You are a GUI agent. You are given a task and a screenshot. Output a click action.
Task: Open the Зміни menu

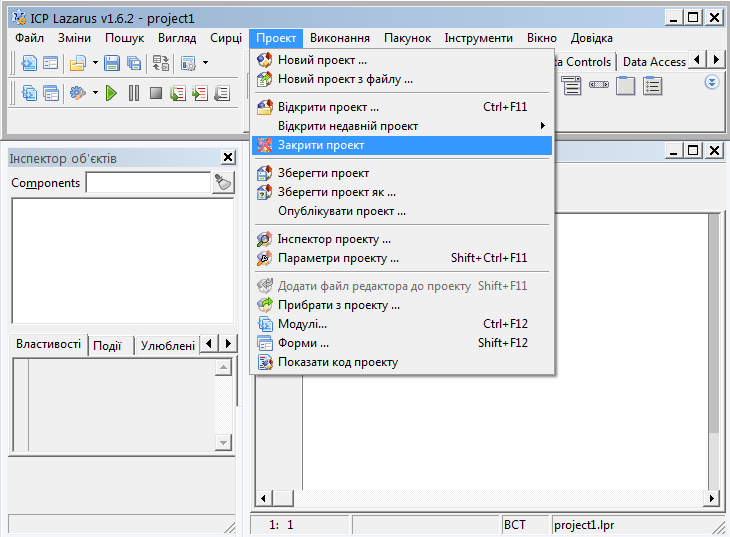[x=74, y=38]
